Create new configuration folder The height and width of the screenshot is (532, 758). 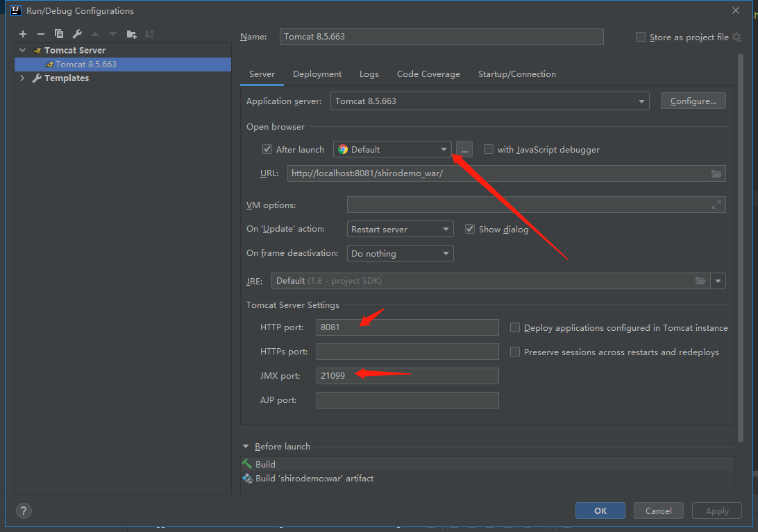pos(131,34)
